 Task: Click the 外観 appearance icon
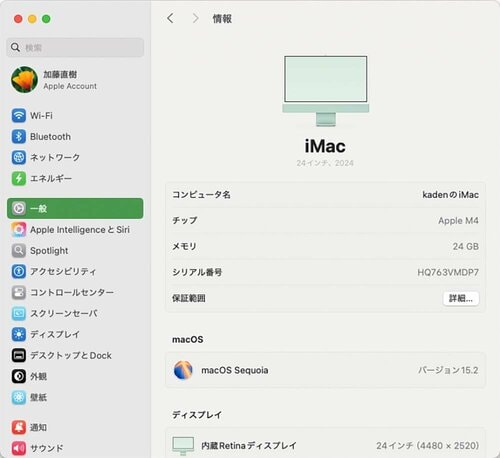coord(19,376)
